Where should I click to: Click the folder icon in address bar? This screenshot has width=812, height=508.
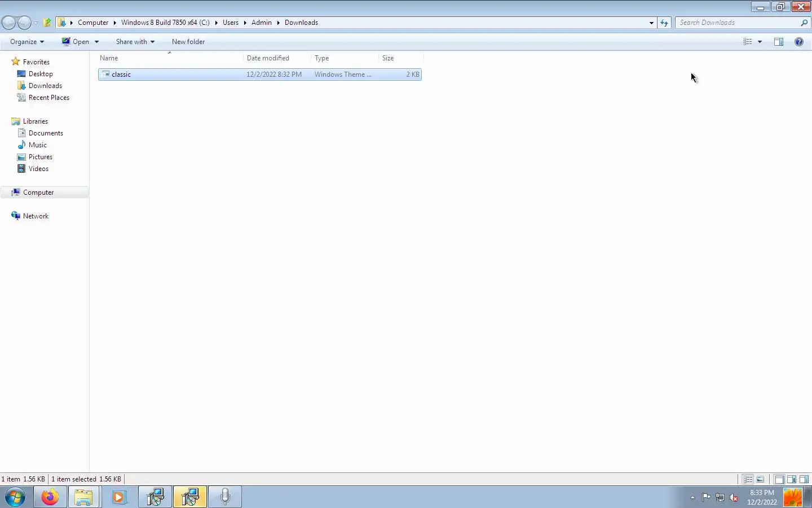tap(62, 23)
